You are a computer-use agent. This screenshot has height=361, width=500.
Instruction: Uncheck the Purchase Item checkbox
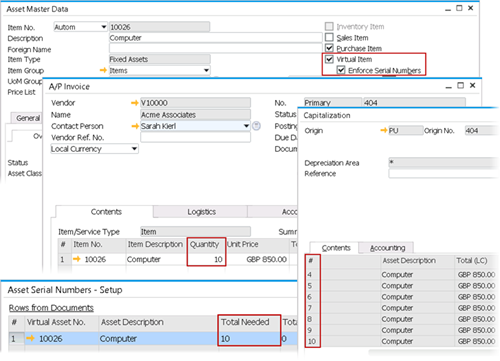pos(329,48)
